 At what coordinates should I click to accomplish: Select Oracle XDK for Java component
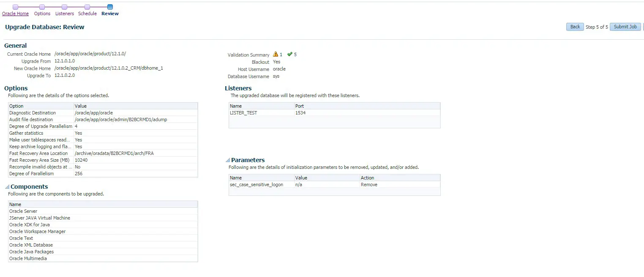point(103,225)
